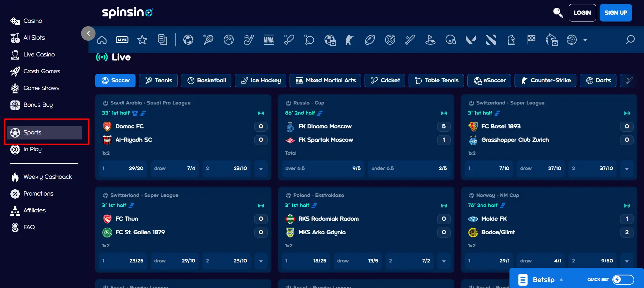Click the SIGN UP button
The height and width of the screenshot is (288, 644).
point(616,13)
